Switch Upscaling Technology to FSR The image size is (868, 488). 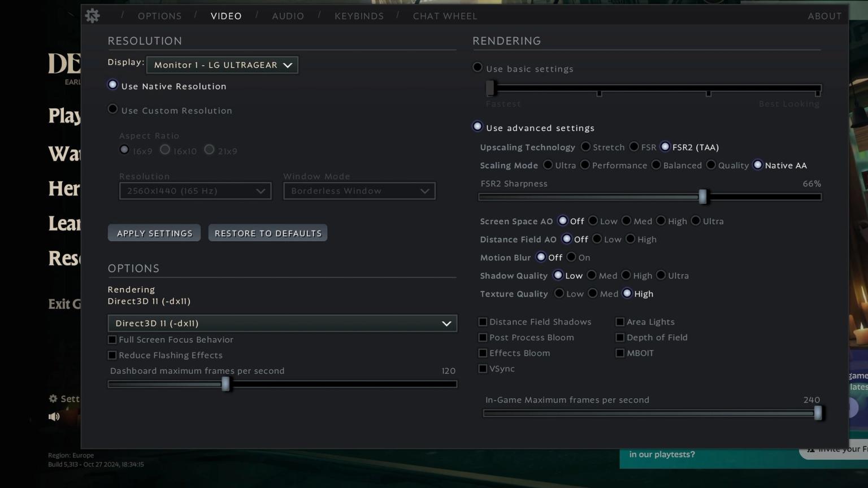633,146
